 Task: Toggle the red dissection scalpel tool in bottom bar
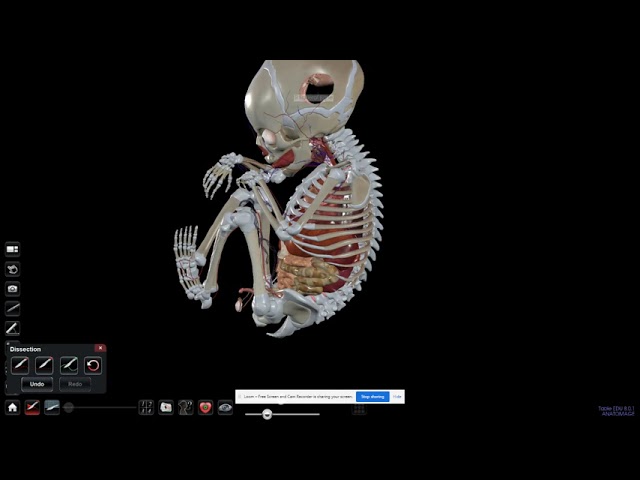32,407
